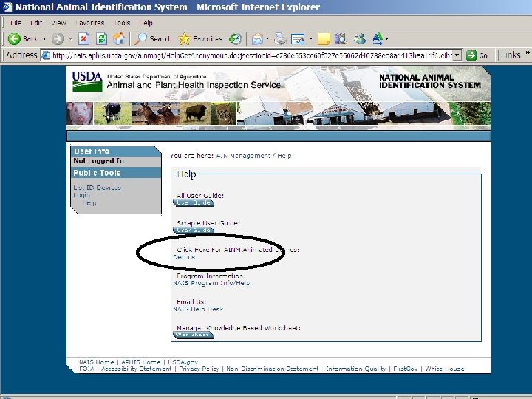The image size is (532, 399).
Task: Open the Demos link
Action: [x=184, y=257]
